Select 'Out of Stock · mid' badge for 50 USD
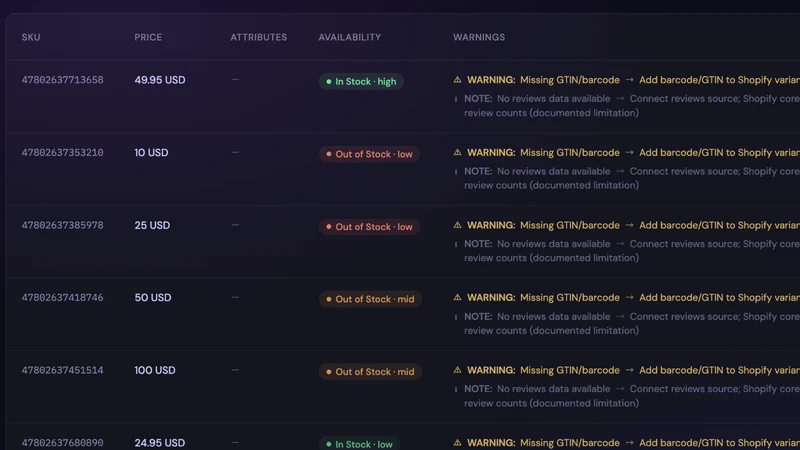Viewport: 800px width, 450px height. point(370,299)
